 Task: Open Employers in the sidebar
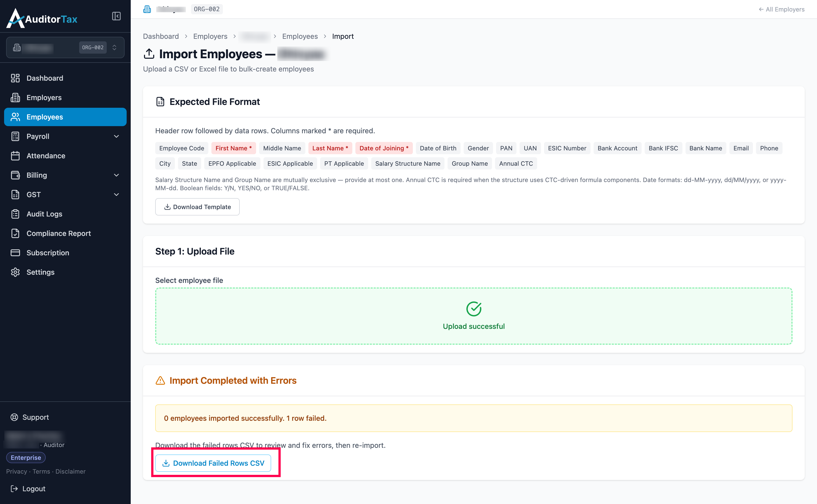[x=65, y=97]
